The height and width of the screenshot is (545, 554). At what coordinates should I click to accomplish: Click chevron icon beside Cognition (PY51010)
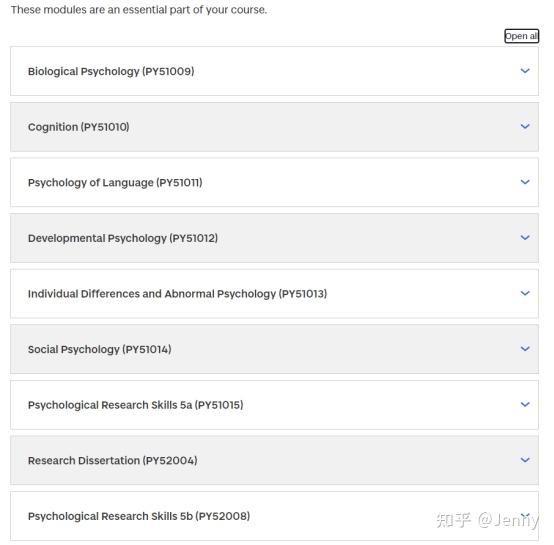[x=525, y=126]
